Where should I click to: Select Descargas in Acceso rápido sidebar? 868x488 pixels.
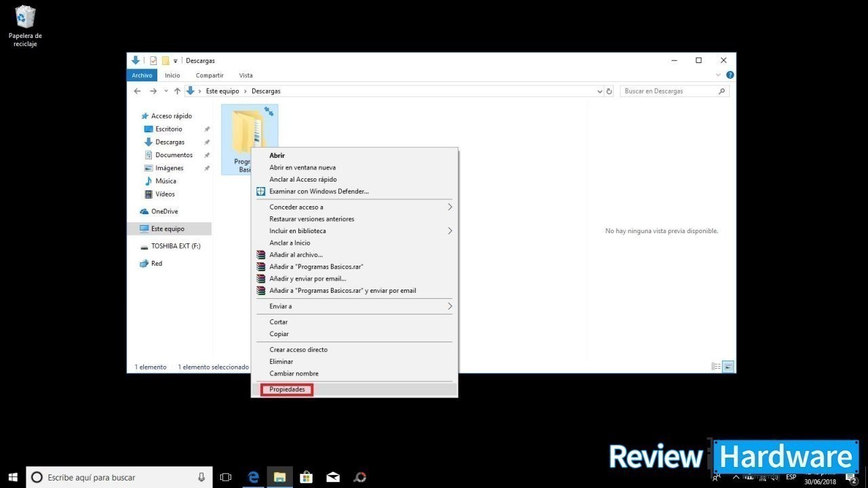[170, 142]
